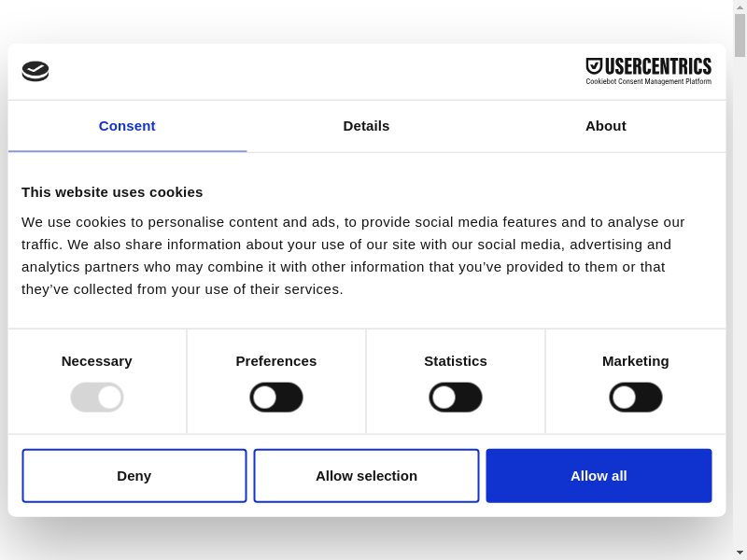Click the Usercentrics shield logo
747x560 pixels.
(x=594, y=66)
